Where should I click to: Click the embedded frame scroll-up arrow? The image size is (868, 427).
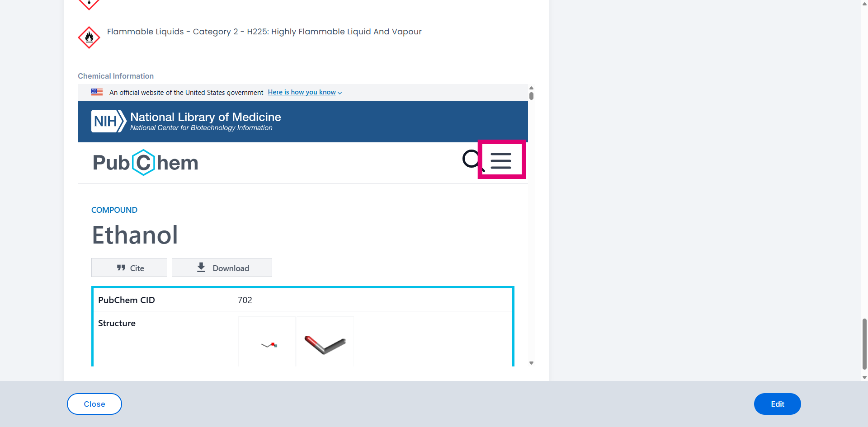[532, 88]
